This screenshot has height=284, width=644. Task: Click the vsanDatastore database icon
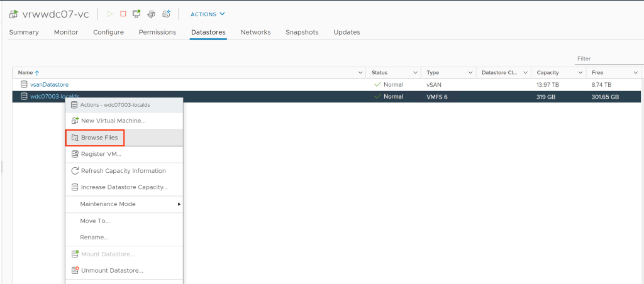click(24, 84)
